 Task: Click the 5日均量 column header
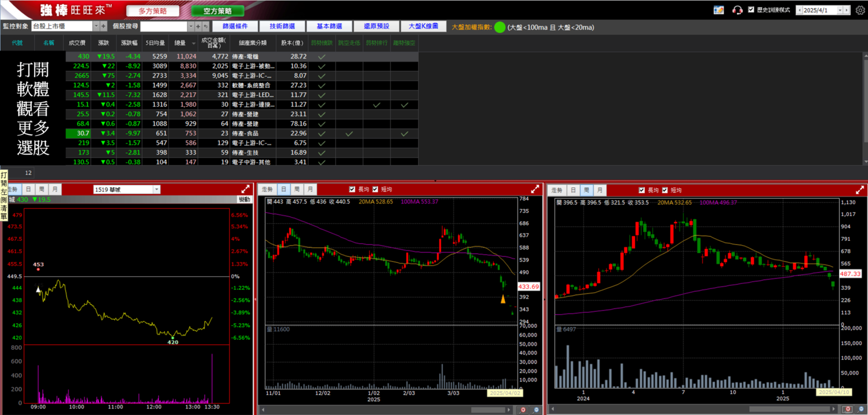click(155, 43)
